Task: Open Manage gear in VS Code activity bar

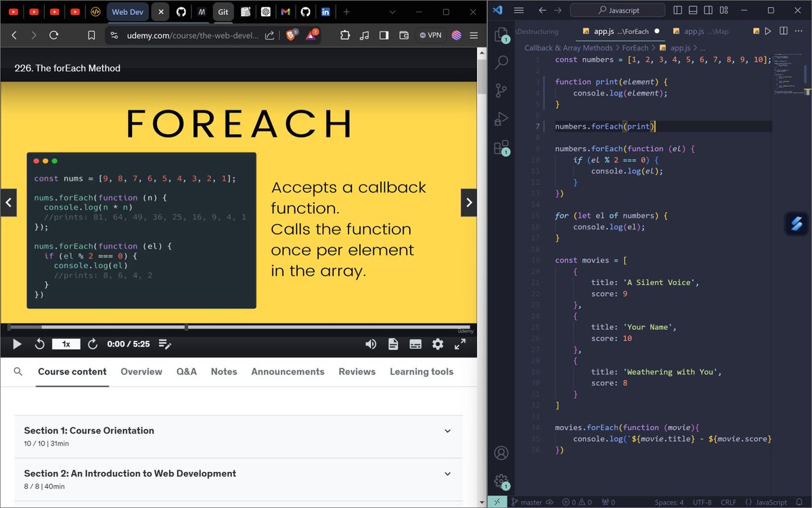Action: coord(501,481)
